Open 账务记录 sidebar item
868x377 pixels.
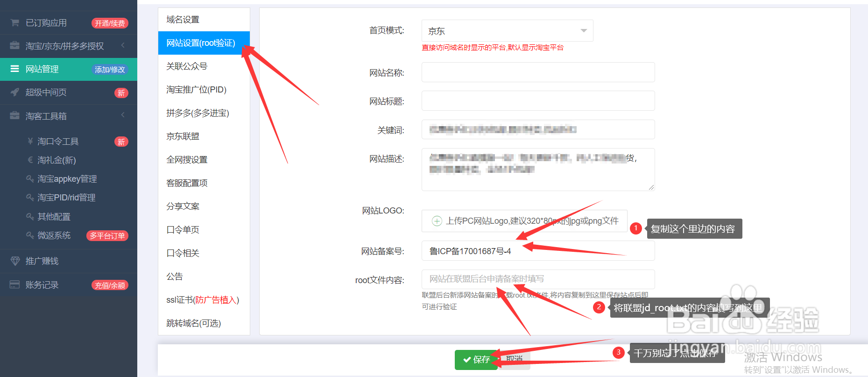click(x=69, y=285)
